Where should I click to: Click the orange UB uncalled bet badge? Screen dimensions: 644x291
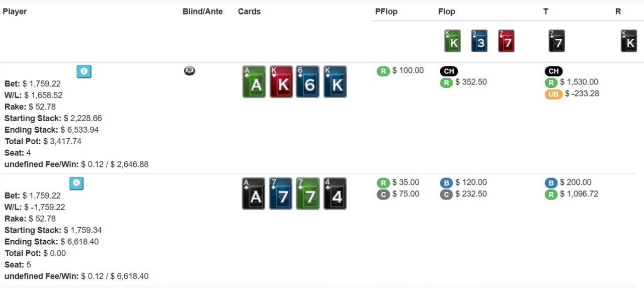click(x=553, y=94)
